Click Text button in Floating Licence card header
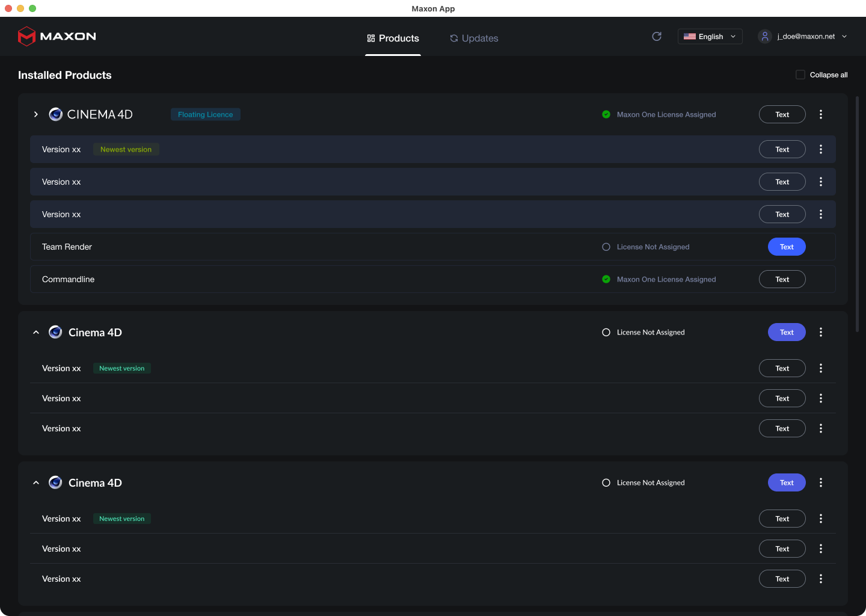Screen dimensions: 866x616 [782, 114]
